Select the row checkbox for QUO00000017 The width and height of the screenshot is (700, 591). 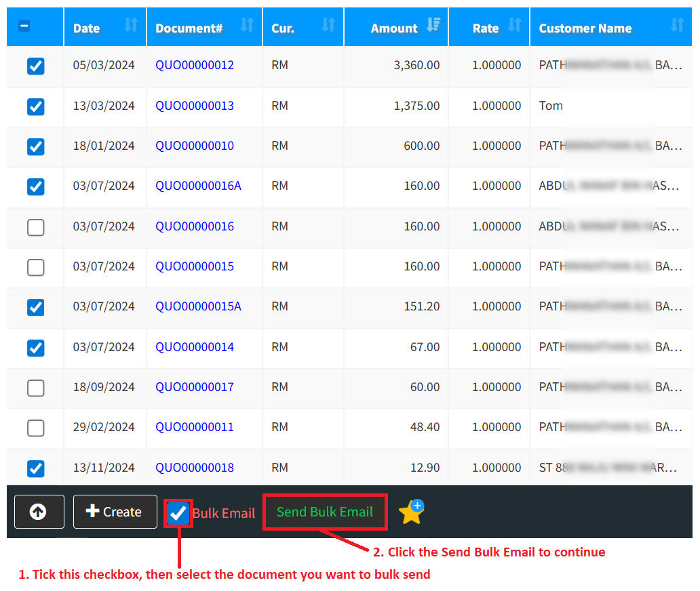pos(35,388)
